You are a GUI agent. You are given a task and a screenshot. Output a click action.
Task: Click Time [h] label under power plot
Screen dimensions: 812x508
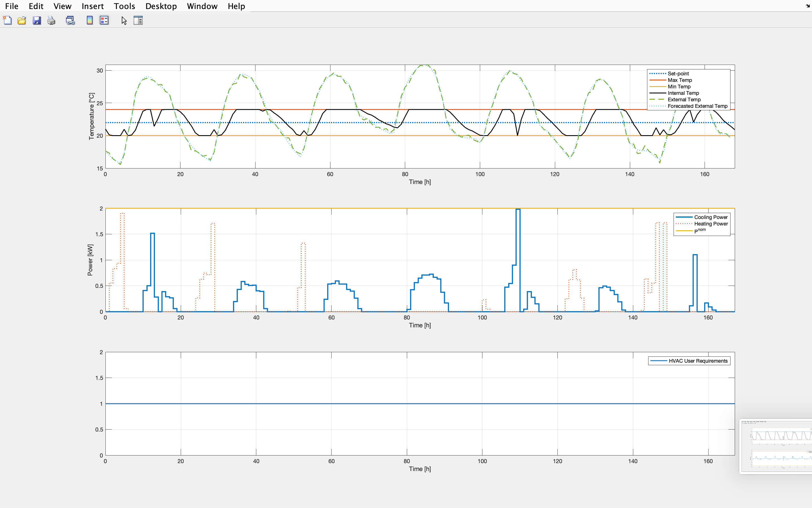[x=420, y=325]
